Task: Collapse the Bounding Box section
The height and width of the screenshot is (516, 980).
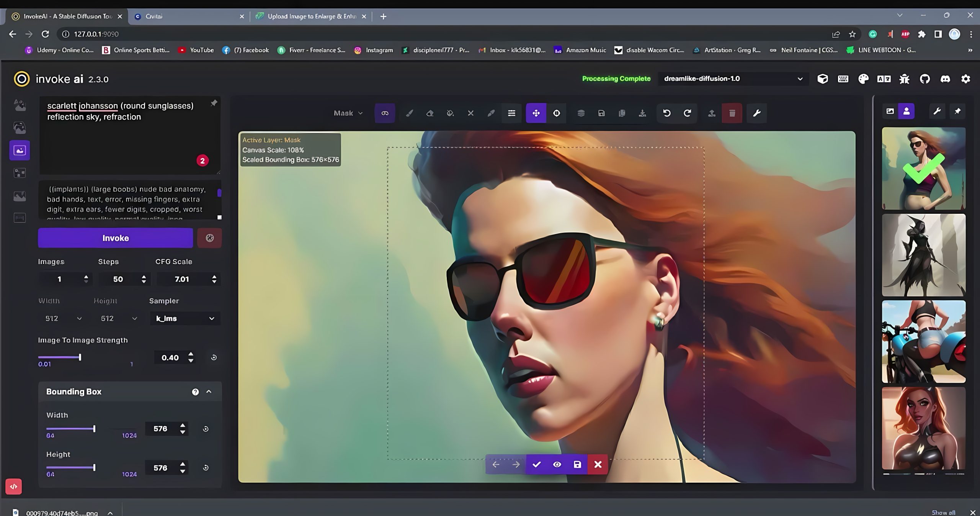Action: (209, 392)
